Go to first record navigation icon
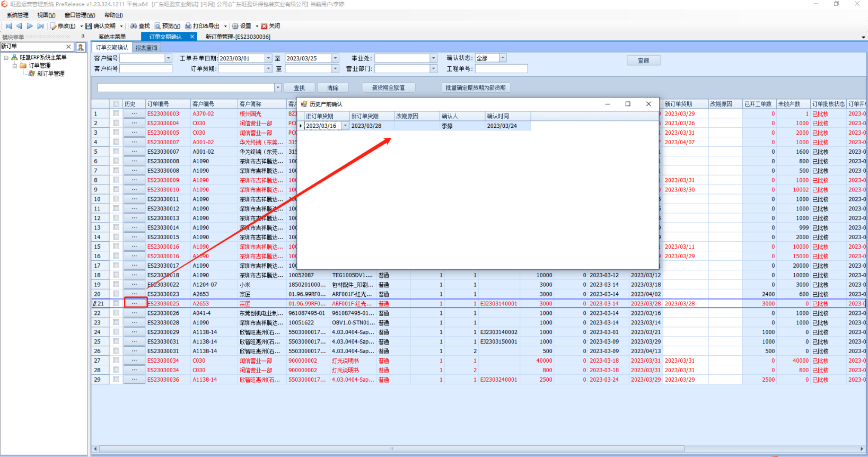The width and height of the screenshot is (868, 457). pos(8,26)
